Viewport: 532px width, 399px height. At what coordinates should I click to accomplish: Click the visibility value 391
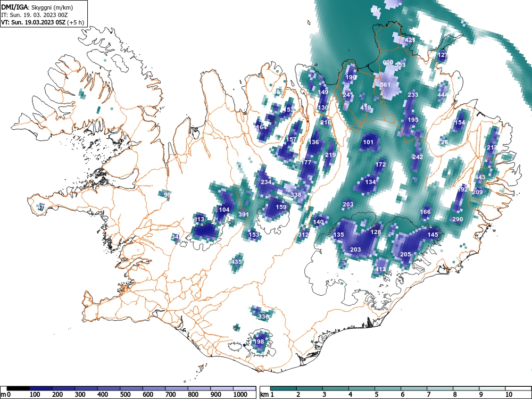(244, 214)
